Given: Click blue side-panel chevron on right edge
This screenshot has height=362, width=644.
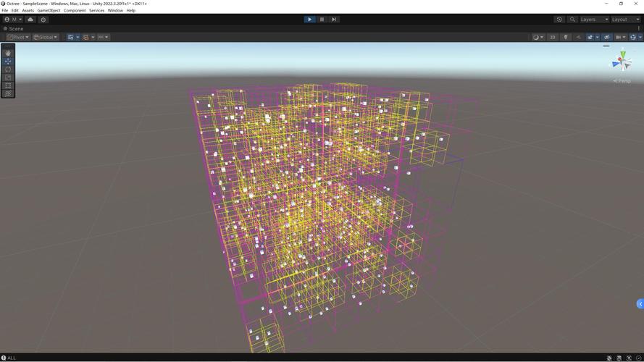Looking at the screenshot, I should coord(640,304).
